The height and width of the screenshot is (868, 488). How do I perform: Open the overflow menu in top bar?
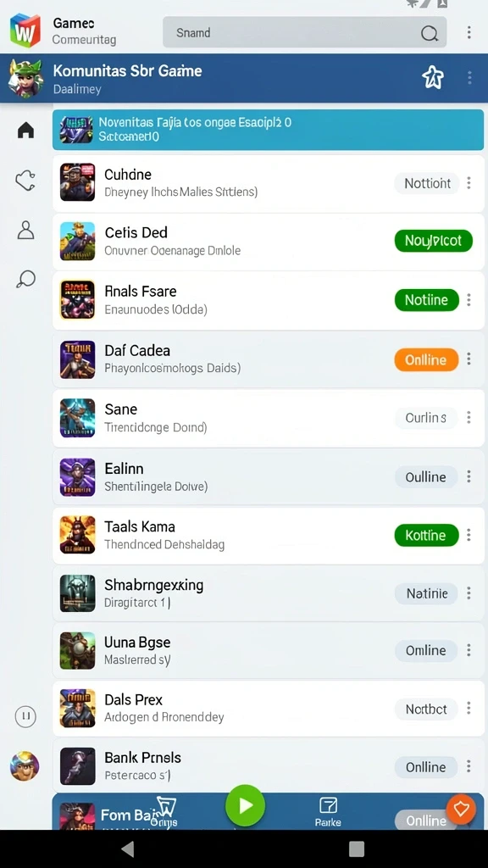(469, 33)
